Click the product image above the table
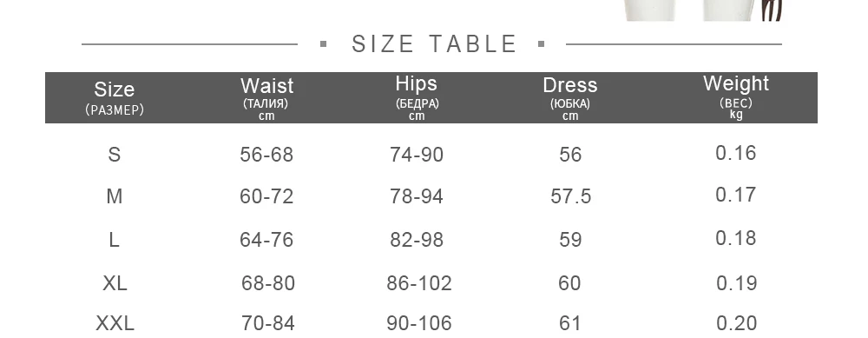 coord(704,10)
